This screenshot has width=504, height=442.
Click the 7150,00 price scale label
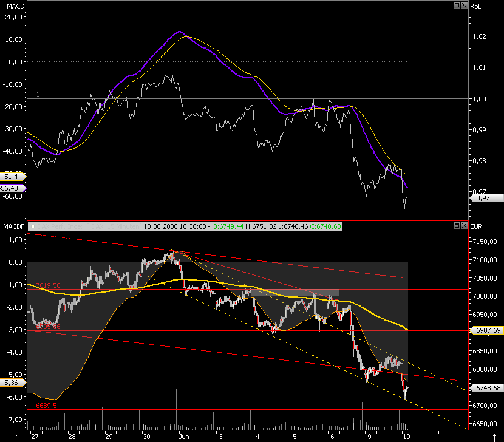[485, 242]
